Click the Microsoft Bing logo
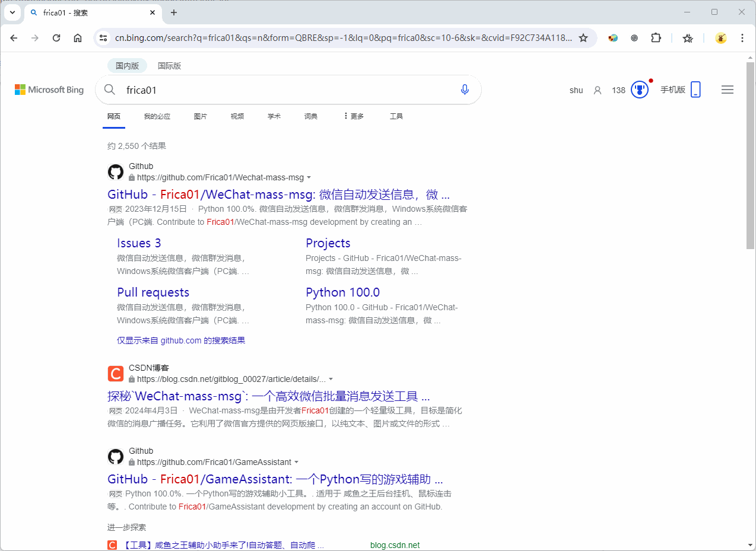This screenshot has height=551, width=756. [x=49, y=90]
